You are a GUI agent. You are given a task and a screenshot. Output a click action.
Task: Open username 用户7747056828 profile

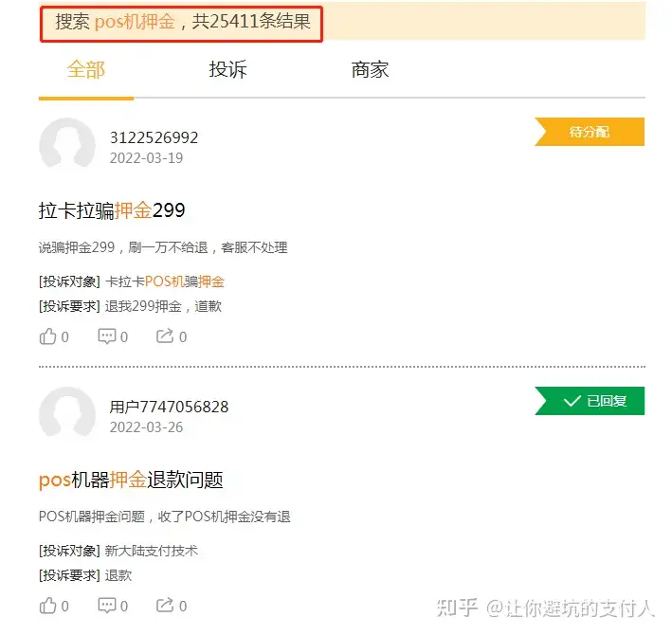[169, 407]
